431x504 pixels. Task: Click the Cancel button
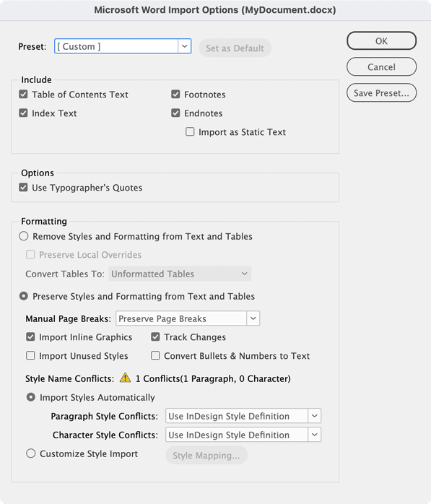point(381,67)
